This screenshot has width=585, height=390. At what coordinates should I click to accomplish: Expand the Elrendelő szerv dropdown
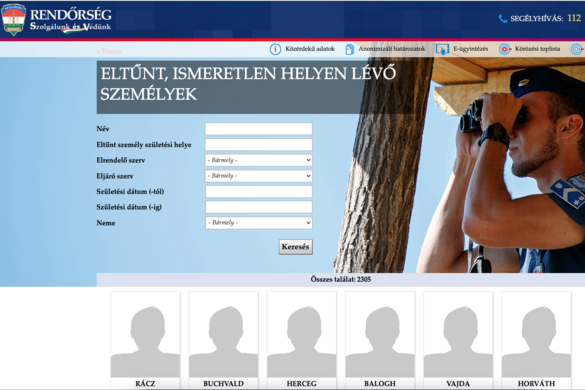pyautogui.click(x=259, y=160)
